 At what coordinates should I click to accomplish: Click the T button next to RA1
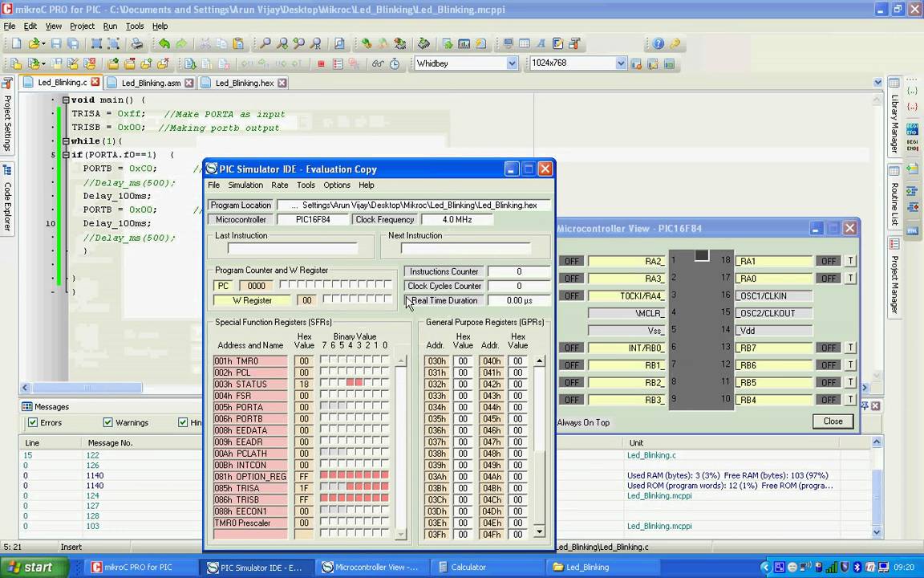pos(850,261)
